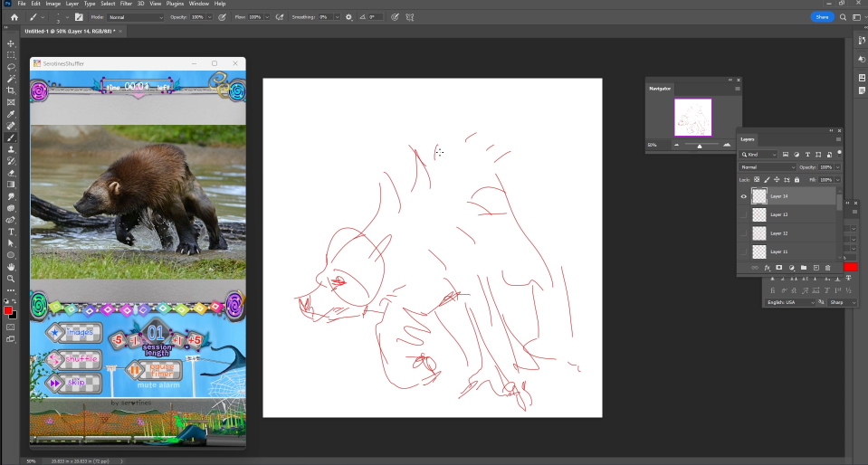Create a new layer
Screen dimensions: 868x465
[x=816, y=268]
